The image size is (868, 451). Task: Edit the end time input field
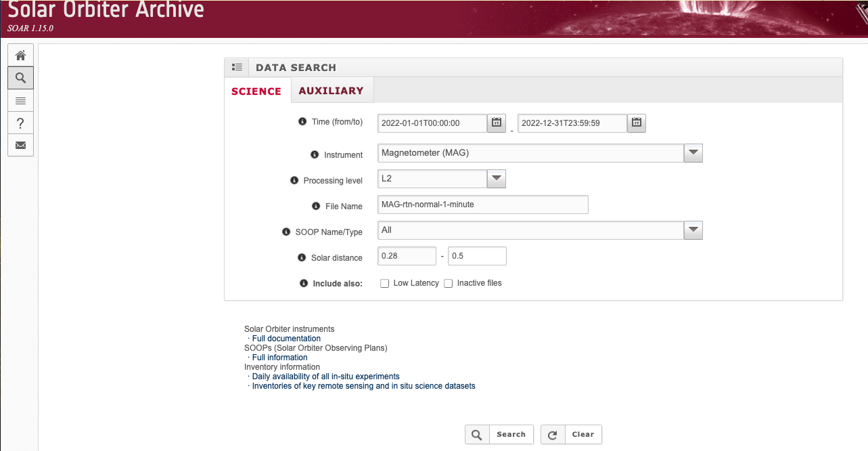572,123
